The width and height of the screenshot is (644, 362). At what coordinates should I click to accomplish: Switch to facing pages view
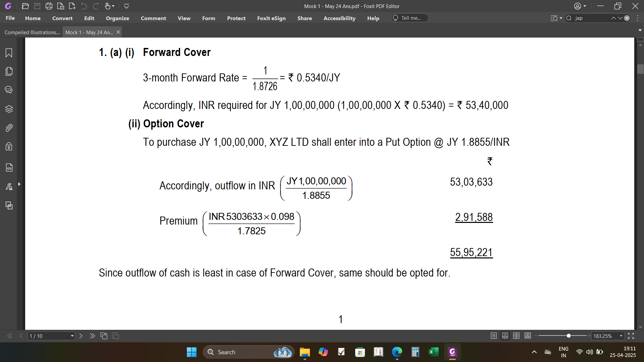[x=516, y=336]
